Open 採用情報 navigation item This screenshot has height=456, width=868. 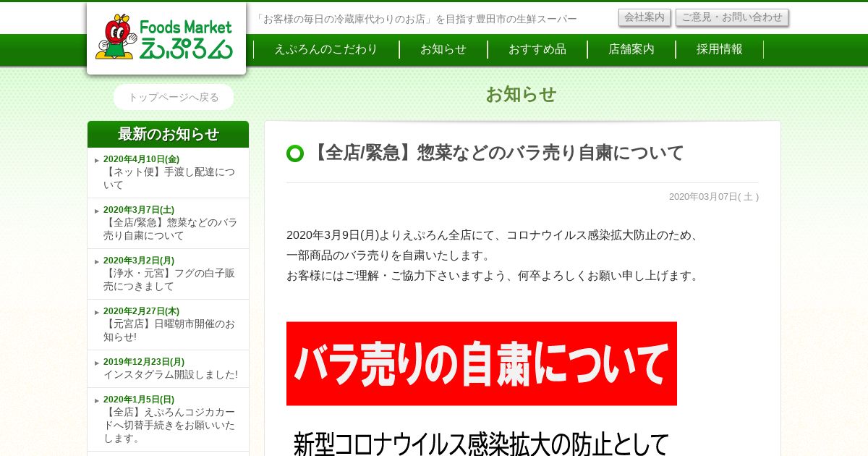720,49
